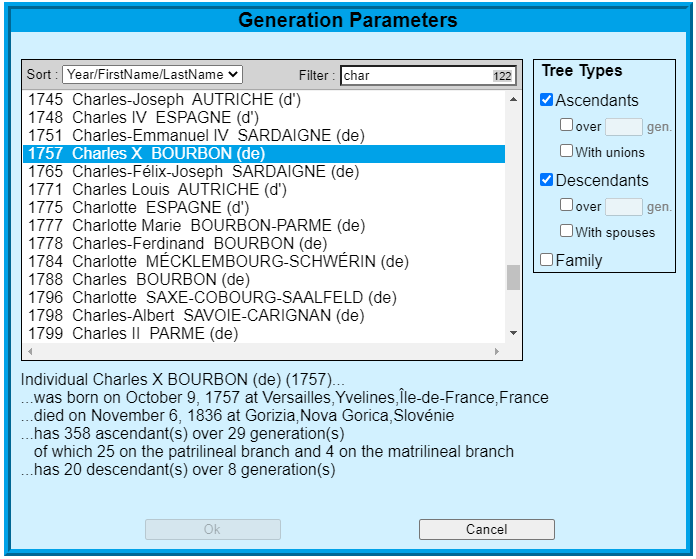This screenshot has height=559, width=696.
Task: Click the horizontal scroll left arrow
Action: pyautogui.click(x=30, y=351)
